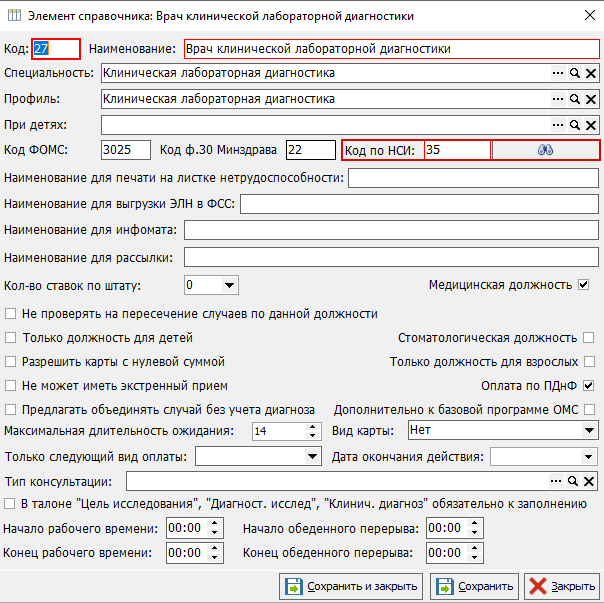Enable Только должность для детей checkbox
Viewport: 604px width, 603px height.
click(x=10, y=338)
